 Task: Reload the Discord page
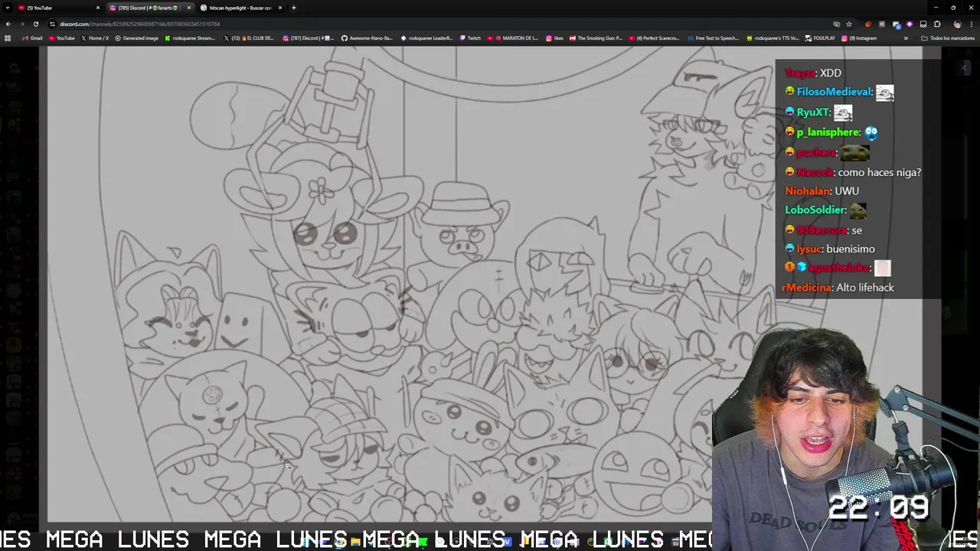click(x=36, y=24)
